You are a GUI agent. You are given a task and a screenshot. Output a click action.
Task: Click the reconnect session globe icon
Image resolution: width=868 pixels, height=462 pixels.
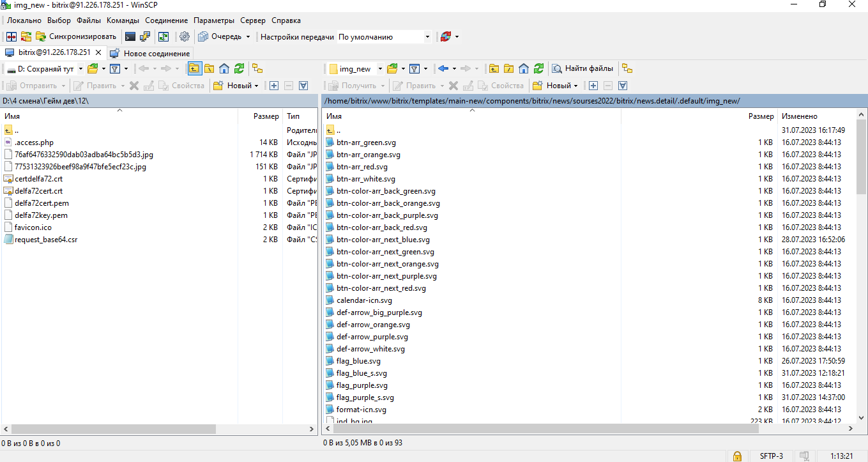point(446,36)
